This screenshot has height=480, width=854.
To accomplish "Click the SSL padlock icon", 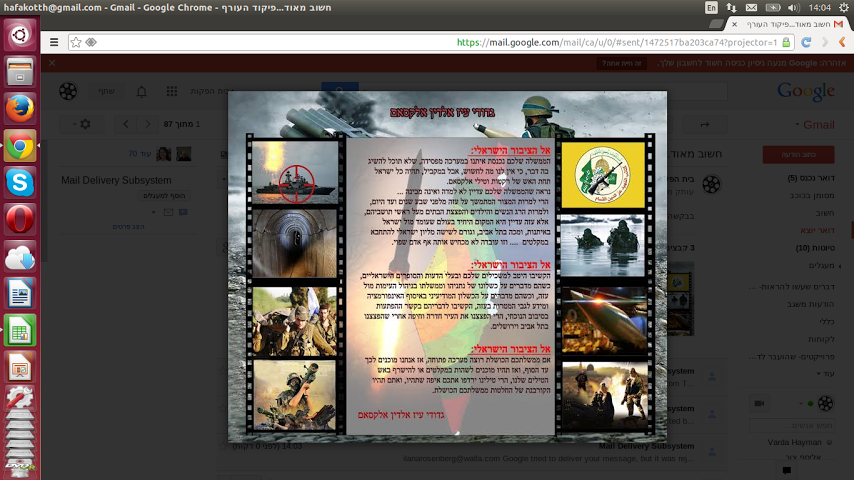I will click(x=786, y=42).
